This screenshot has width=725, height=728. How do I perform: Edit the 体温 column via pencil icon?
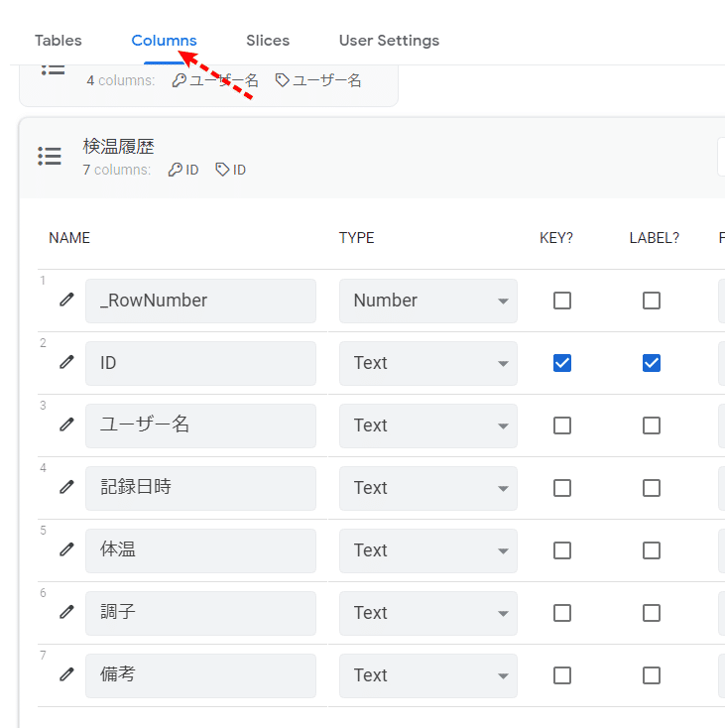[66, 549]
